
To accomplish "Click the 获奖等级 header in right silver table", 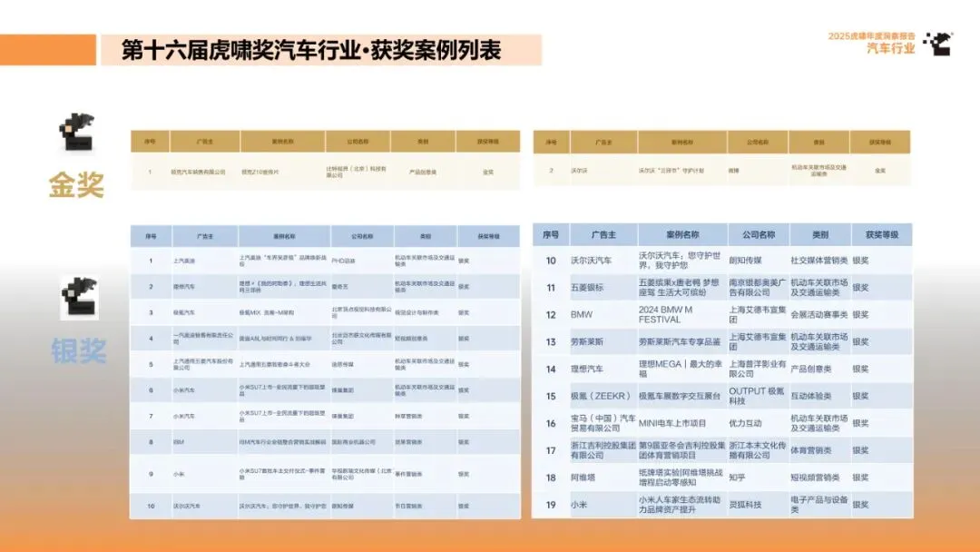I will coord(881,235).
